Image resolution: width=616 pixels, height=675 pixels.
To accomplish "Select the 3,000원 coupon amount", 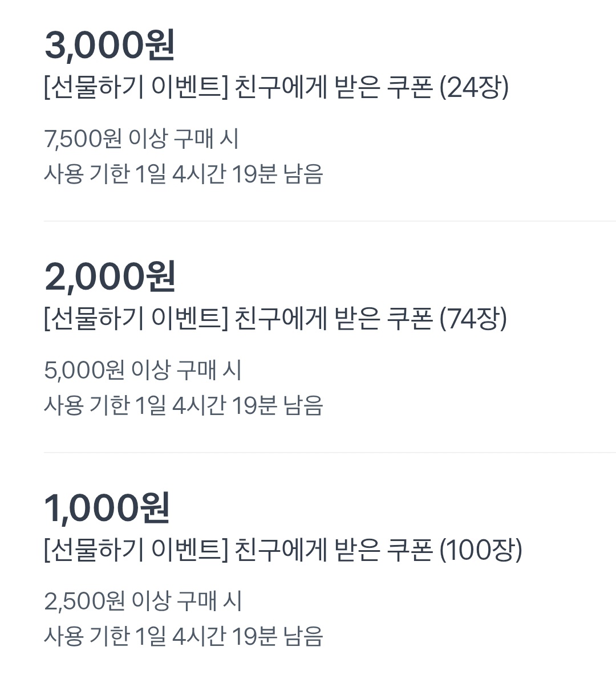I will pyautogui.click(x=110, y=46).
